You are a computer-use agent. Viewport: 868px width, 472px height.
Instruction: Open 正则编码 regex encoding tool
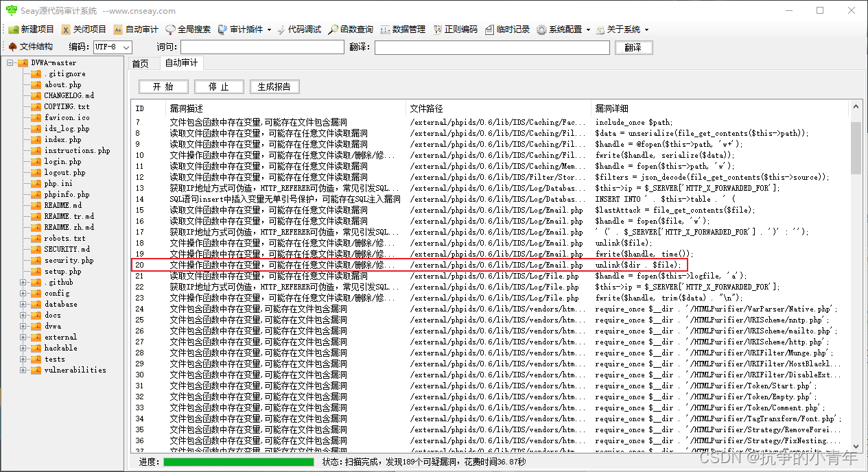click(x=455, y=29)
